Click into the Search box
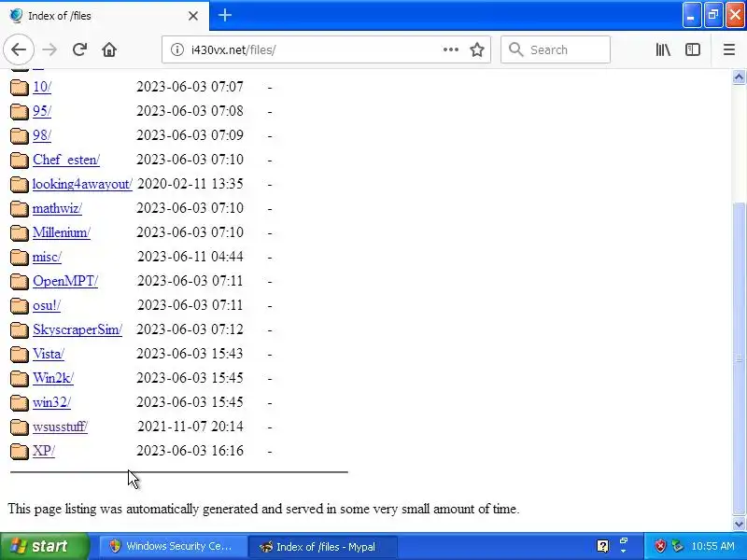747x560 pixels. click(556, 49)
